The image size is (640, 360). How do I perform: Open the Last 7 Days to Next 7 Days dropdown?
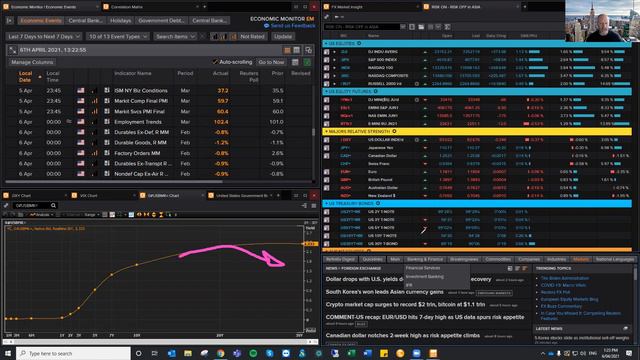click(x=44, y=36)
